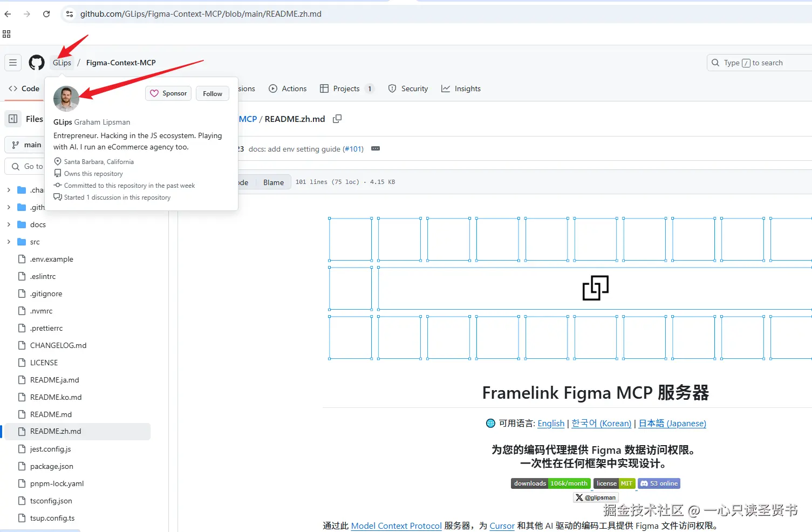Screen dimensions: 812x532
Task: Open the GitHub hamburger navigation menu
Action: 13,63
